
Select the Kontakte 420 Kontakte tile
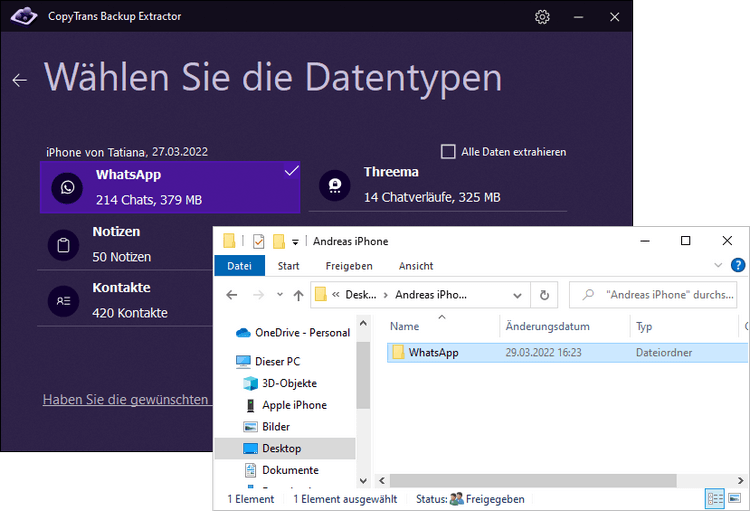pyautogui.click(x=125, y=300)
